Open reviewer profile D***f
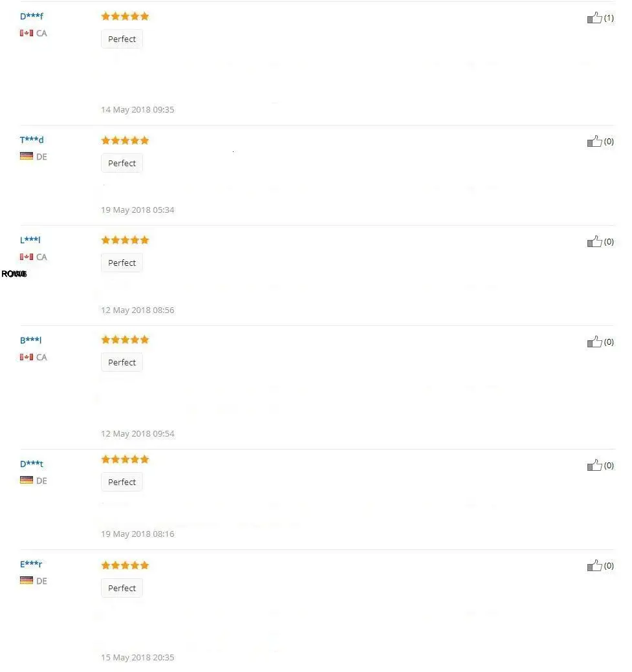The height and width of the screenshot is (672, 632). coord(31,16)
